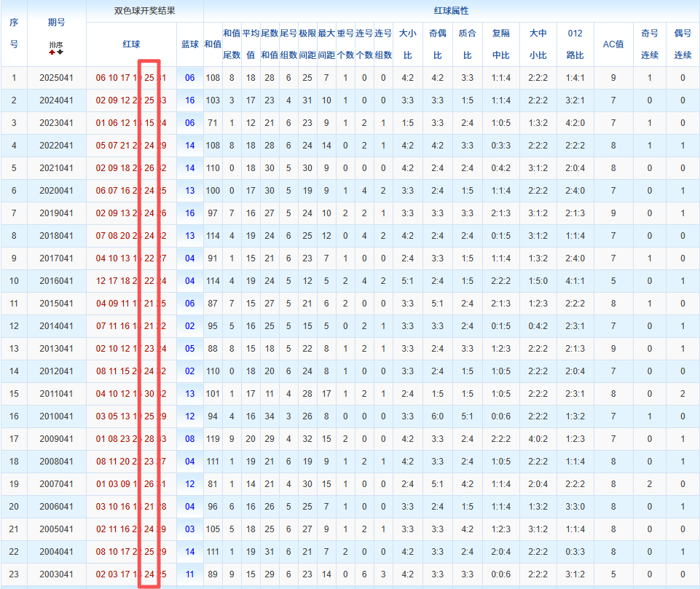Select blue ball 06 in row 1
Screen dimensions: 700x589
pos(189,78)
